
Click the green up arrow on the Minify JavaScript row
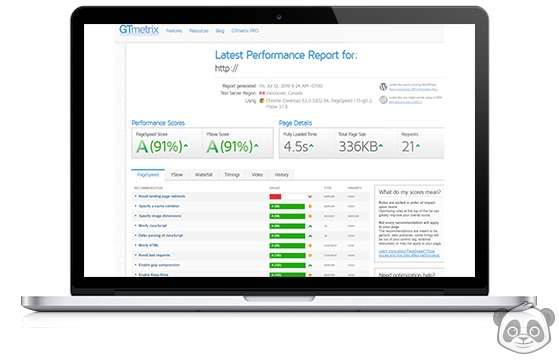pos(310,226)
